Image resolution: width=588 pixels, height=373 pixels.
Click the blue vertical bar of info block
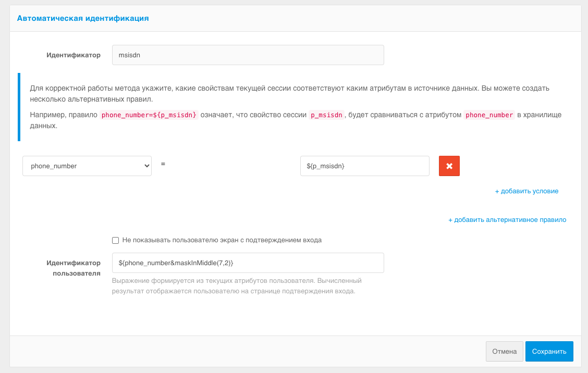19,107
